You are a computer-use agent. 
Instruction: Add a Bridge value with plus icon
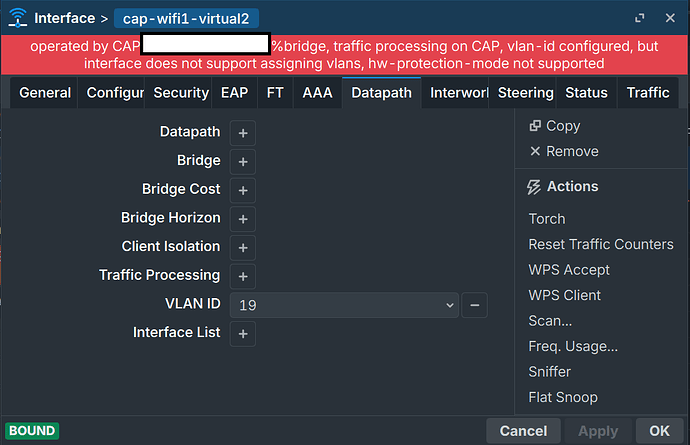(242, 161)
